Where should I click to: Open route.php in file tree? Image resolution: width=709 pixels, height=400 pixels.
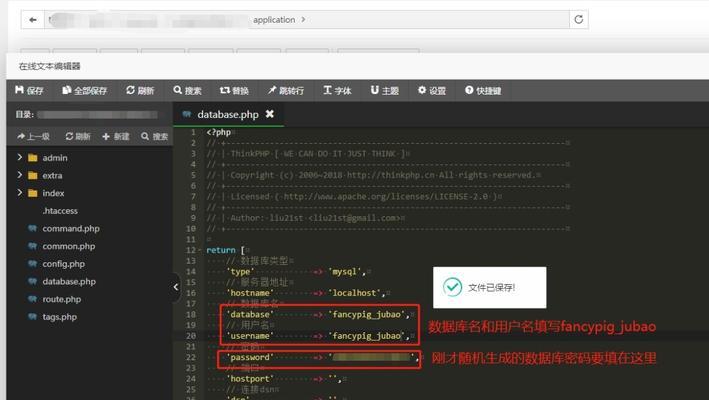[x=62, y=299]
